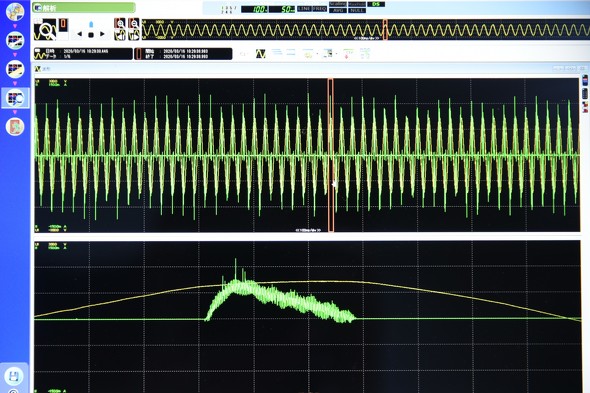This screenshot has height=393, width=590.
Task: Click the red down-arrow toolbar icon
Action: click(348, 54)
